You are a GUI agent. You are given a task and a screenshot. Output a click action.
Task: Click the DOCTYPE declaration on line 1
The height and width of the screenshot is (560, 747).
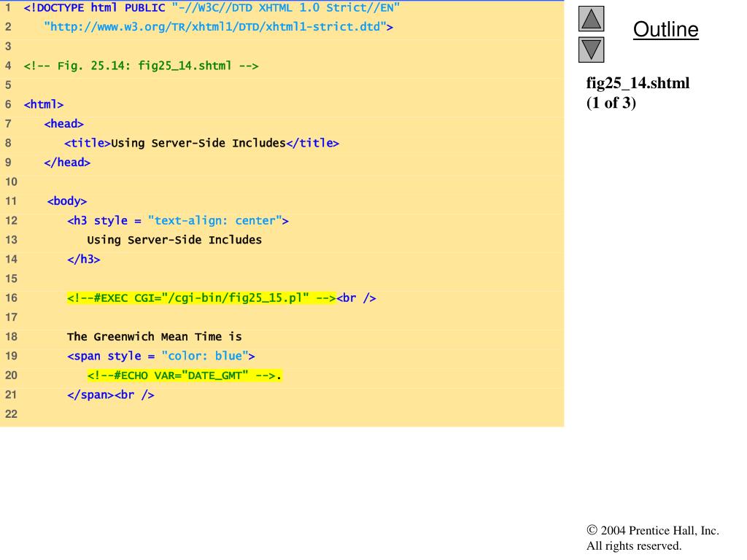click(212, 7)
